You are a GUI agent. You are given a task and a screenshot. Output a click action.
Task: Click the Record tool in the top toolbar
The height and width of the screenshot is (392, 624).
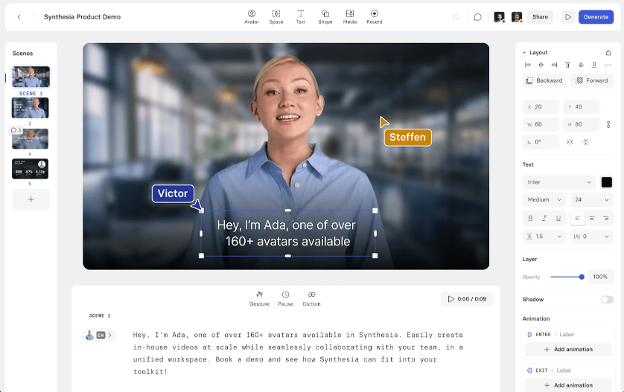pyautogui.click(x=374, y=17)
